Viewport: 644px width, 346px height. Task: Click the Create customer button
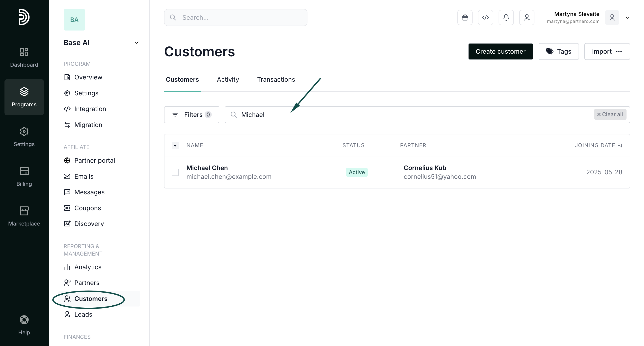[500, 51]
